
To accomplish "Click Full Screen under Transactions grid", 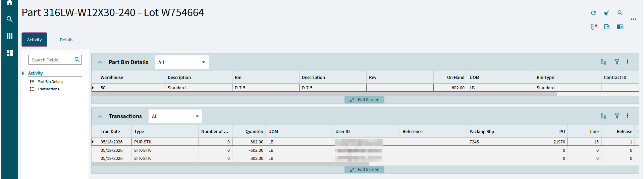I will [x=364, y=170].
